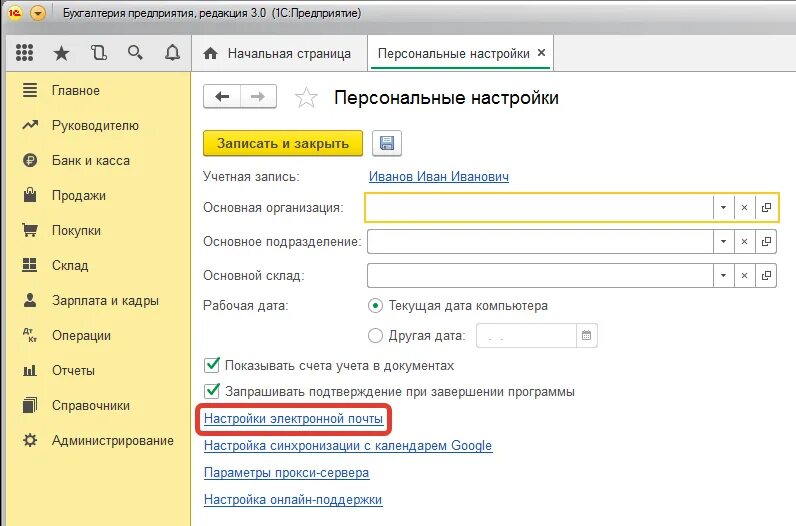796x526 pixels.
Task: Click the bar chart icon for Отчеты
Action: click(x=30, y=371)
